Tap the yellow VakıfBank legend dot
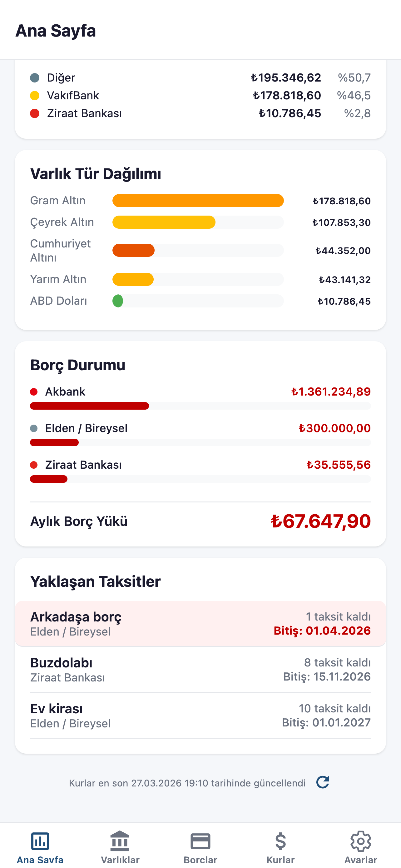Viewport: 401px width, 868px height. click(x=35, y=96)
